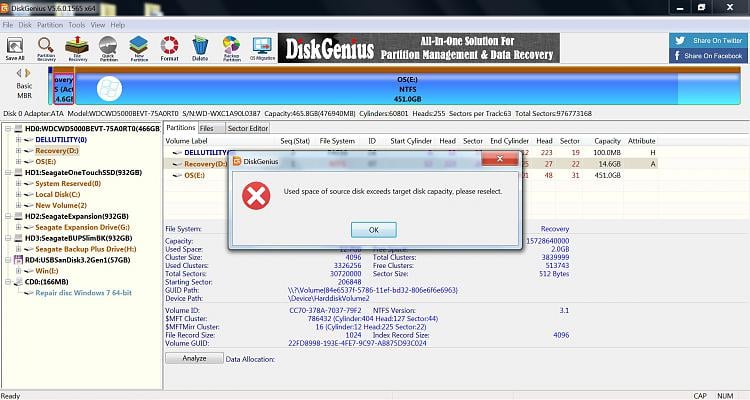Viewport: 750px width, 400px height.
Task: Start the OS Migration tool
Action: (262, 49)
